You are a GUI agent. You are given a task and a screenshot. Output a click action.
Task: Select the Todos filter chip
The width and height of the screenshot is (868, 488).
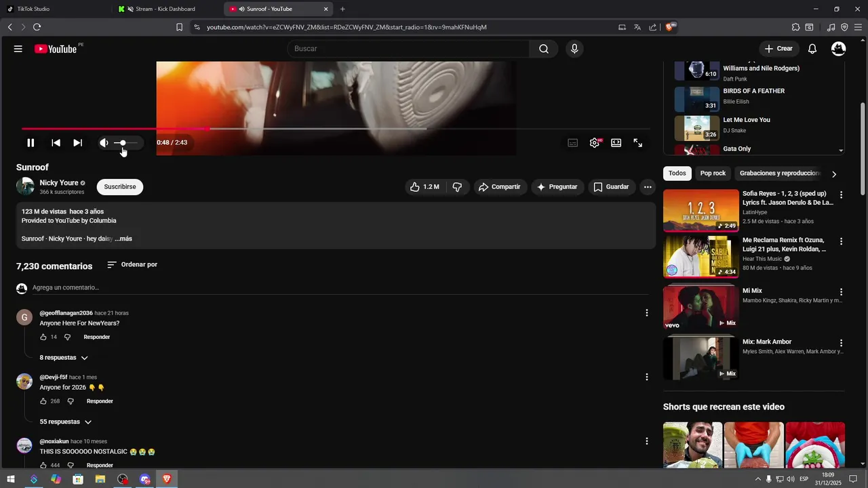point(677,174)
